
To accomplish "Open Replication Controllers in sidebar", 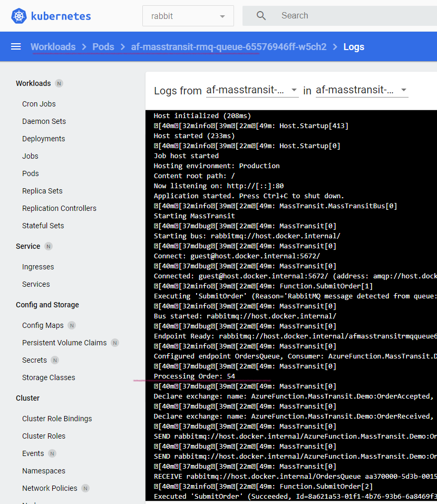I will [x=59, y=208].
